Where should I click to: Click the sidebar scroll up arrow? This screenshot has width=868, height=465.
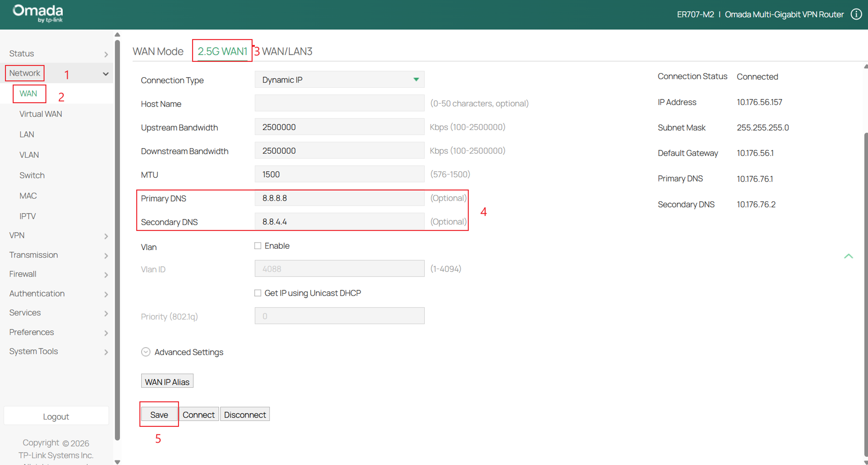(x=117, y=34)
